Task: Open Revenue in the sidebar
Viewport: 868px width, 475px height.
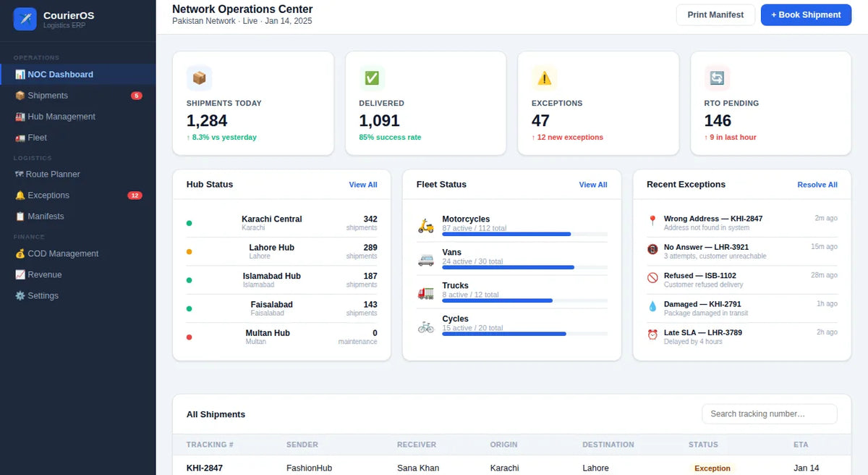Action: click(78, 274)
